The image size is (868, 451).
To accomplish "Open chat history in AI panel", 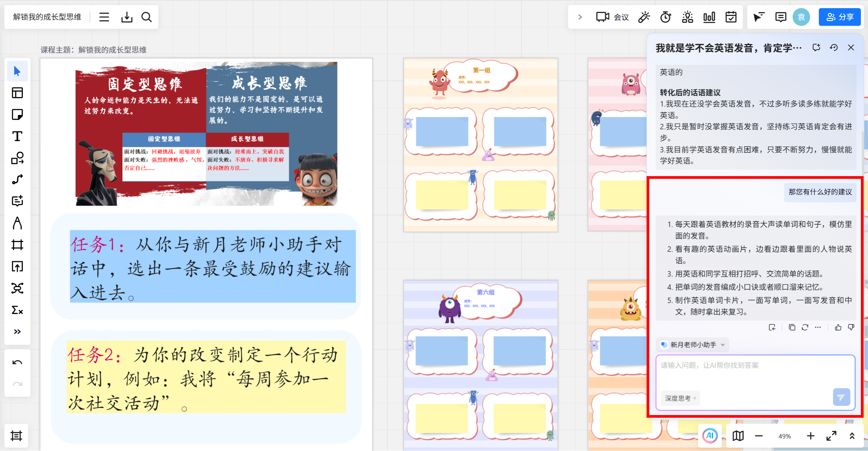I will 834,48.
